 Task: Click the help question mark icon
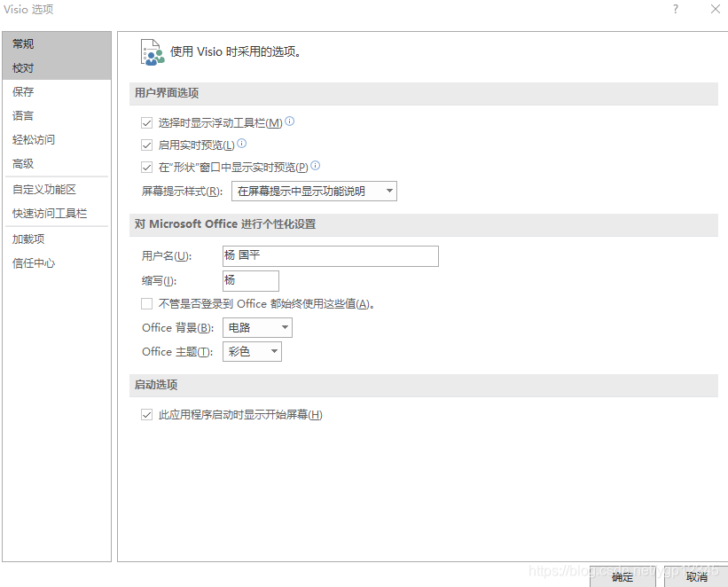click(676, 9)
